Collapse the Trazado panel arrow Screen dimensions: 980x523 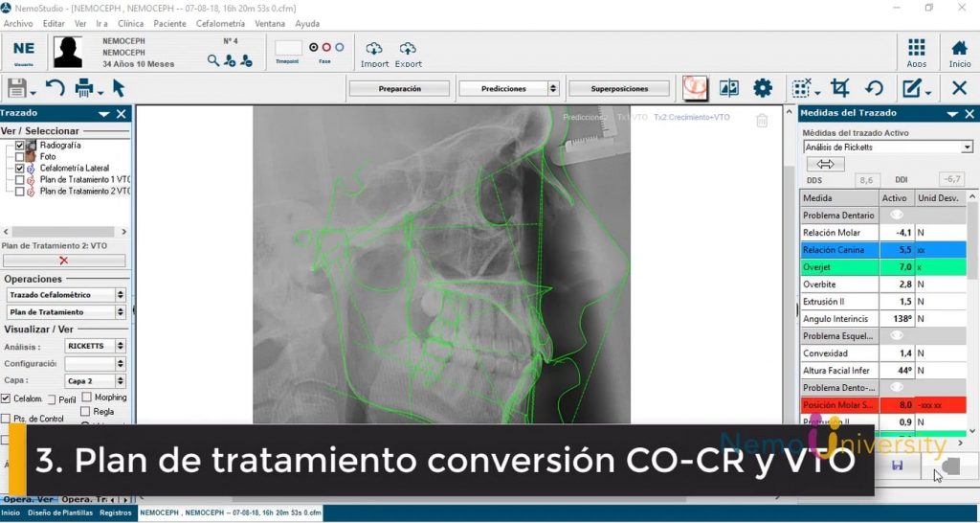pyautogui.click(x=103, y=114)
